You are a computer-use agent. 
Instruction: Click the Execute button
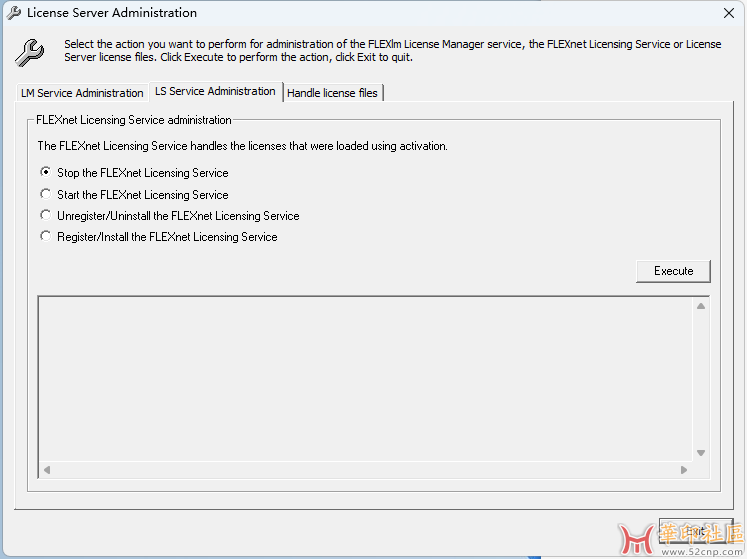point(673,271)
